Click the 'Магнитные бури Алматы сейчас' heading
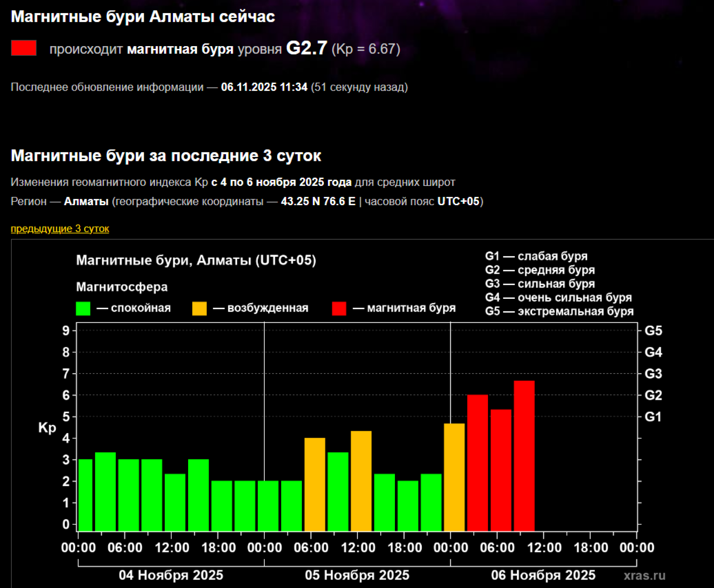 pos(143,17)
